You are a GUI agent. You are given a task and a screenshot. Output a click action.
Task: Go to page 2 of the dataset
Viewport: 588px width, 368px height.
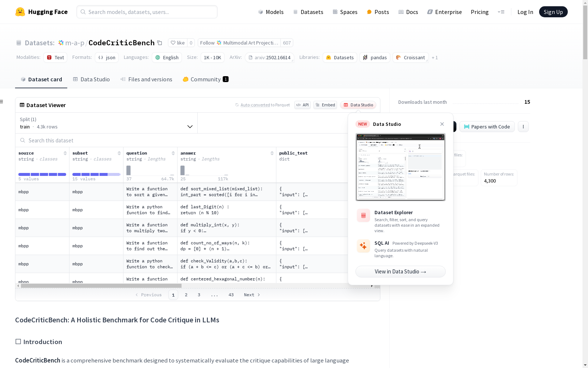[186, 295]
